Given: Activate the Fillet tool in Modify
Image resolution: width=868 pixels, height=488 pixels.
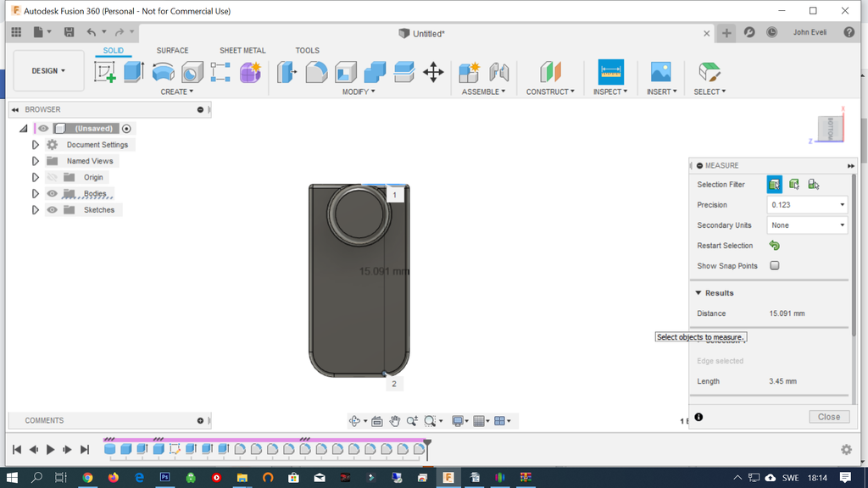Looking at the screenshot, I should click(316, 73).
